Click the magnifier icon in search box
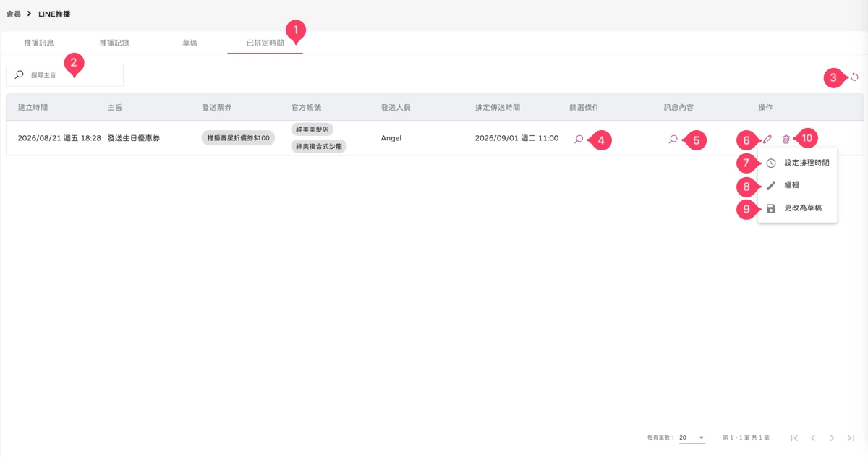This screenshot has height=457, width=868. click(x=20, y=74)
